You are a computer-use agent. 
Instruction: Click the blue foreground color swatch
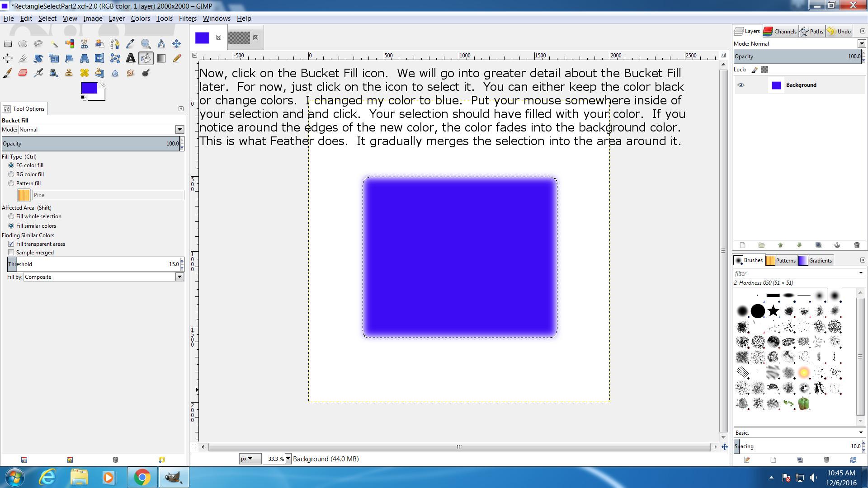coord(89,88)
